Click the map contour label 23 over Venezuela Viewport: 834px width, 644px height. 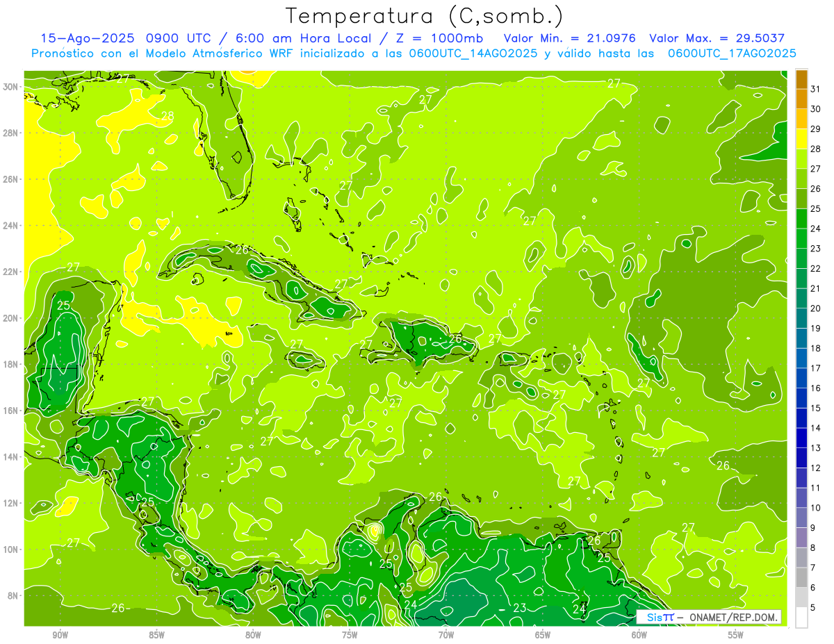coord(519,608)
